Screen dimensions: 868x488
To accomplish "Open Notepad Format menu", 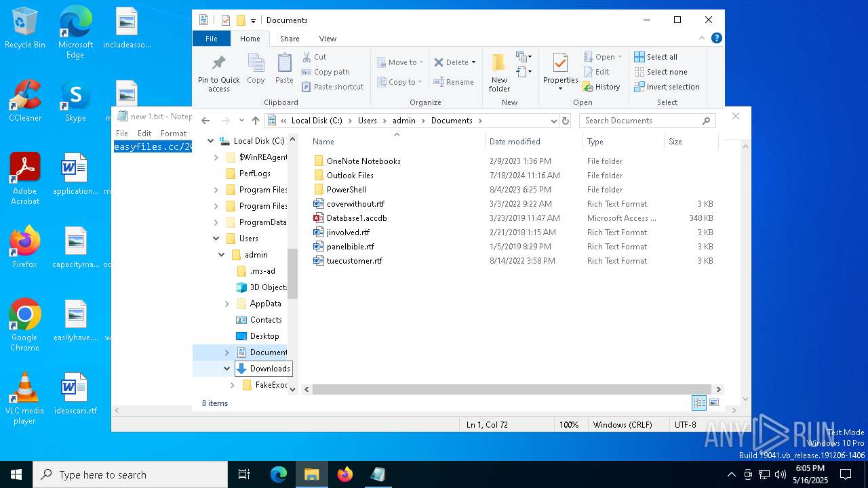I will point(174,134).
